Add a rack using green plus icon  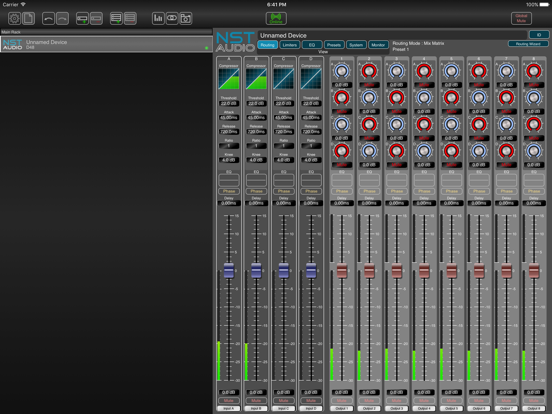(x=116, y=18)
